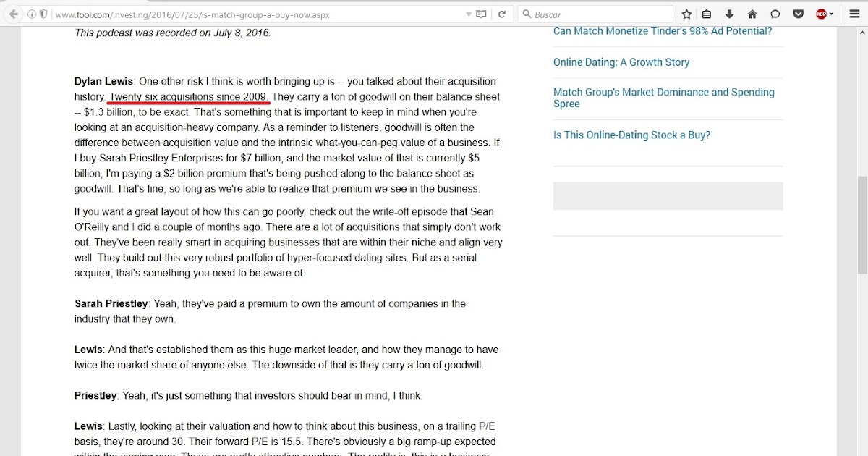The width and height of the screenshot is (868, 456).
Task: Click 'This podcast was recorded on July 8, 2016'
Action: pyautogui.click(x=172, y=33)
